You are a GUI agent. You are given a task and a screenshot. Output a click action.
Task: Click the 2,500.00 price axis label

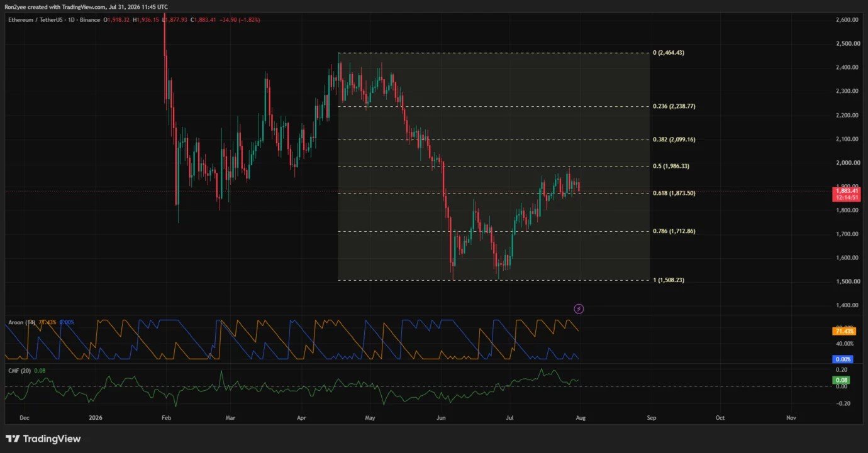847,44
